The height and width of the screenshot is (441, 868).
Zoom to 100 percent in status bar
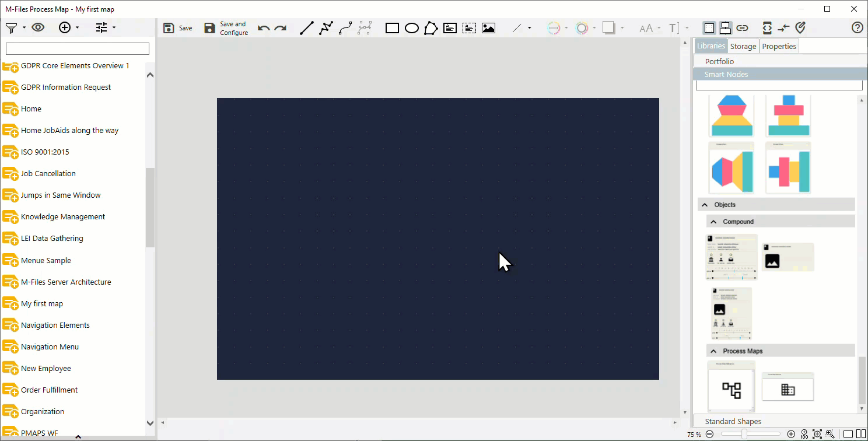804,434
